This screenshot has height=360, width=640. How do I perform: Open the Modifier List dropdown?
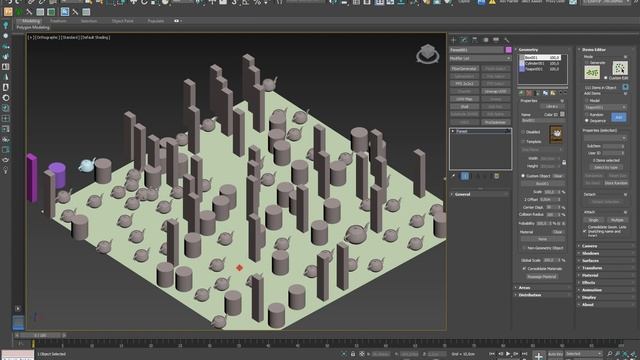[480, 59]
